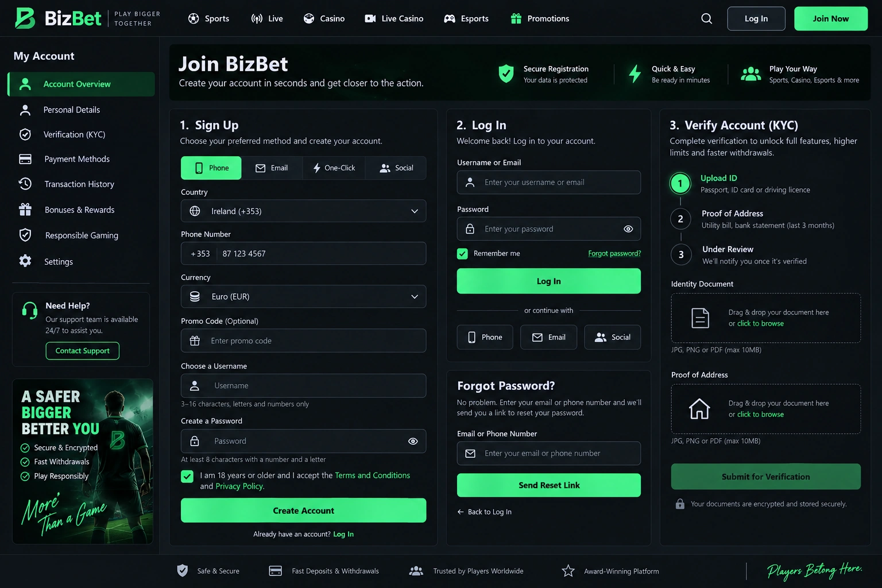
Task: Click the globe icon in Country field
Action: [x=195, y=211]
